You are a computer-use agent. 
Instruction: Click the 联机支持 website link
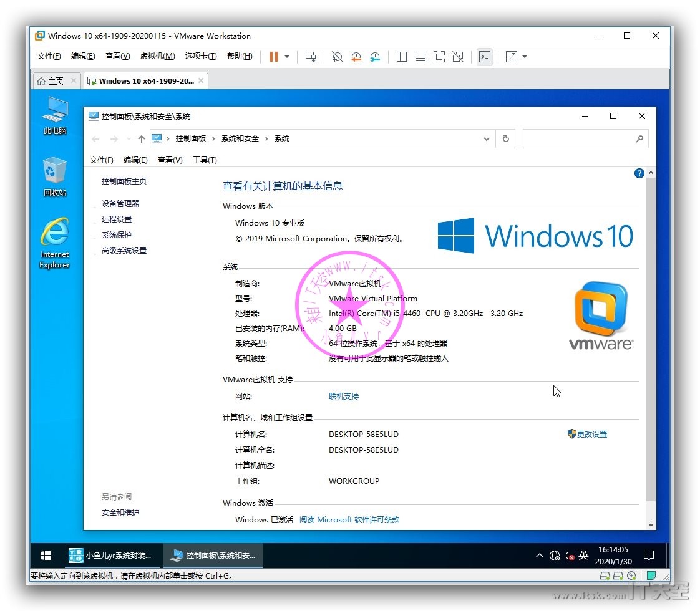(344, 396)
